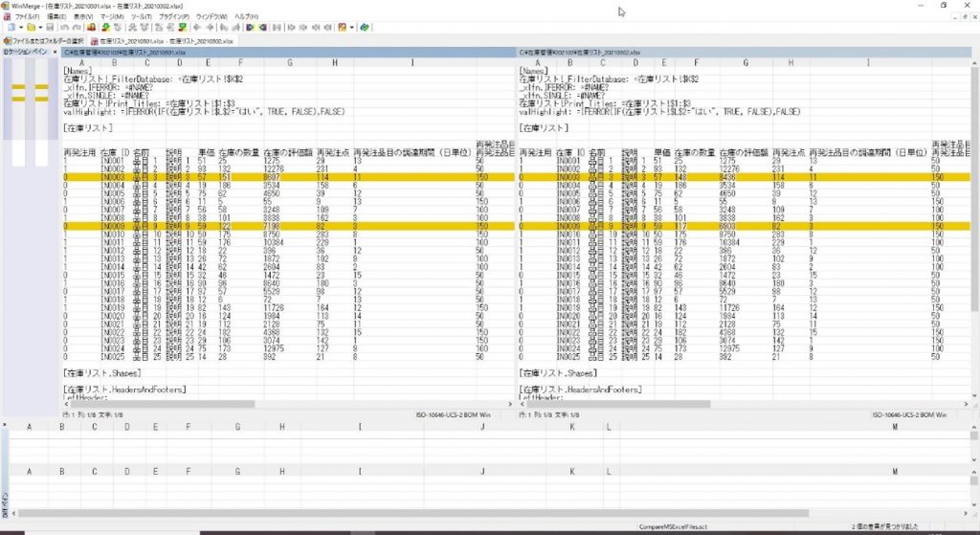This screenshot has width=980, height=535.
Task: Click the main vertical scrollbar down arrow
Action: tap(975, 395)
